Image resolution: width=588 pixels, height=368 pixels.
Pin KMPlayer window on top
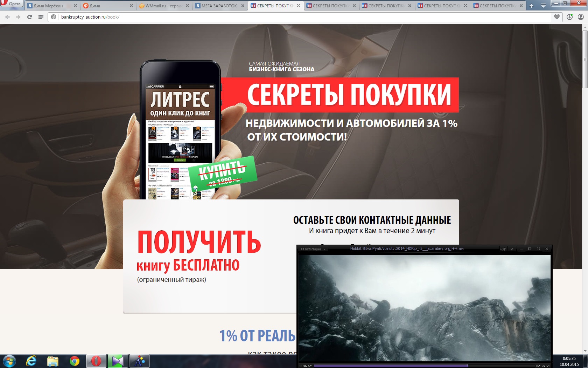tap(503, 249)
